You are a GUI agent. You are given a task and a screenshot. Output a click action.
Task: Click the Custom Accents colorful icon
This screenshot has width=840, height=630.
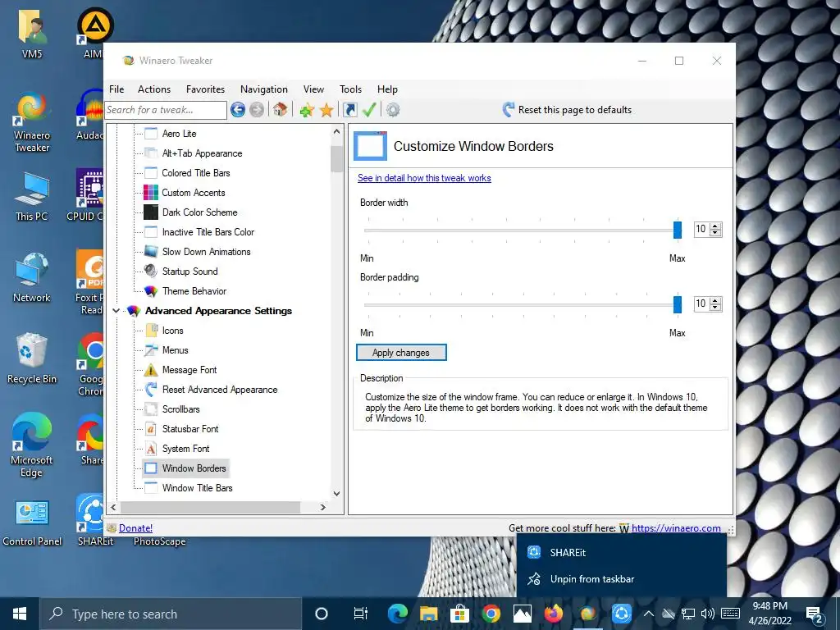click(x=151, y=192)
